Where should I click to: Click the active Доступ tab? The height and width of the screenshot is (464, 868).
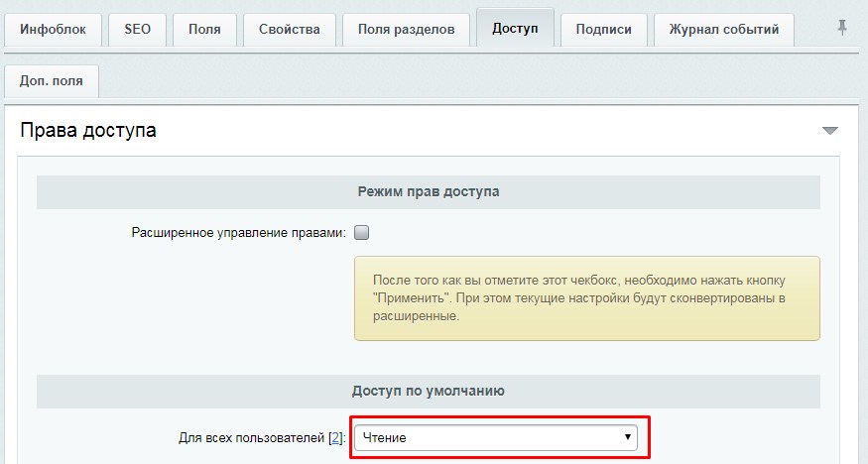(x=515, y=29)
